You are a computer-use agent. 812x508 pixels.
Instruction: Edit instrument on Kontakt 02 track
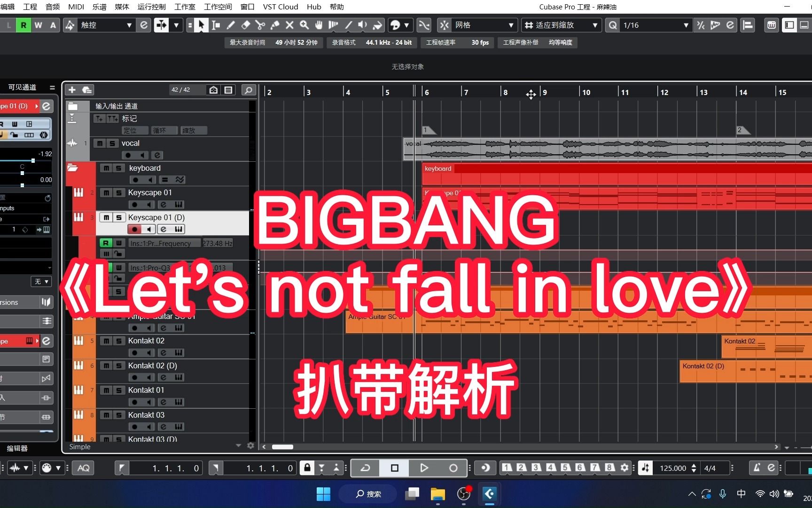pos(178,353)
